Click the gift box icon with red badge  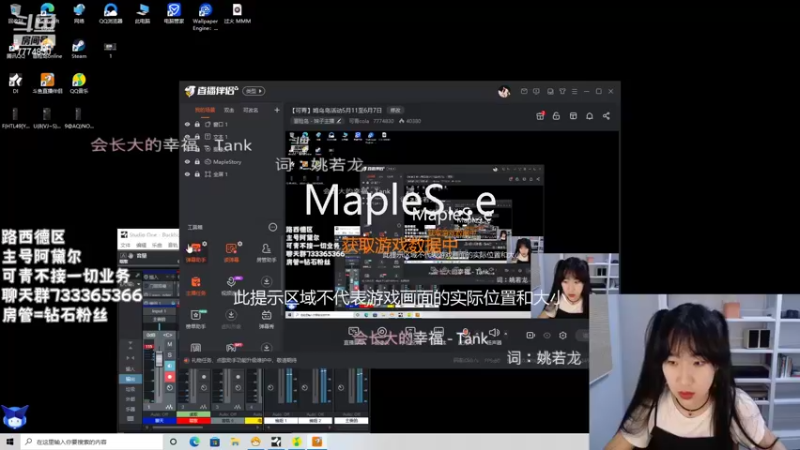click(x=540, y=116)
